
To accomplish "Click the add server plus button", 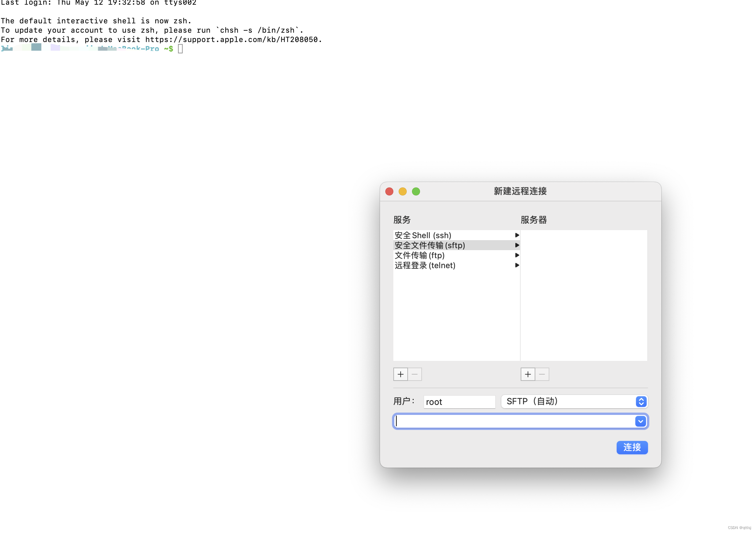I will pyautogui.click(x=528, y=374).
